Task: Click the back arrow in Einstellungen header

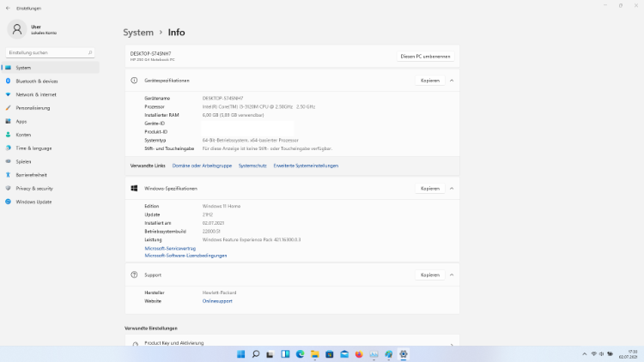Action: coord(8,8)
